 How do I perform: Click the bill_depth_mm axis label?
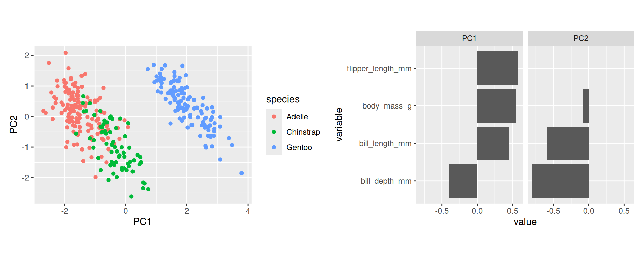(386, 181)
